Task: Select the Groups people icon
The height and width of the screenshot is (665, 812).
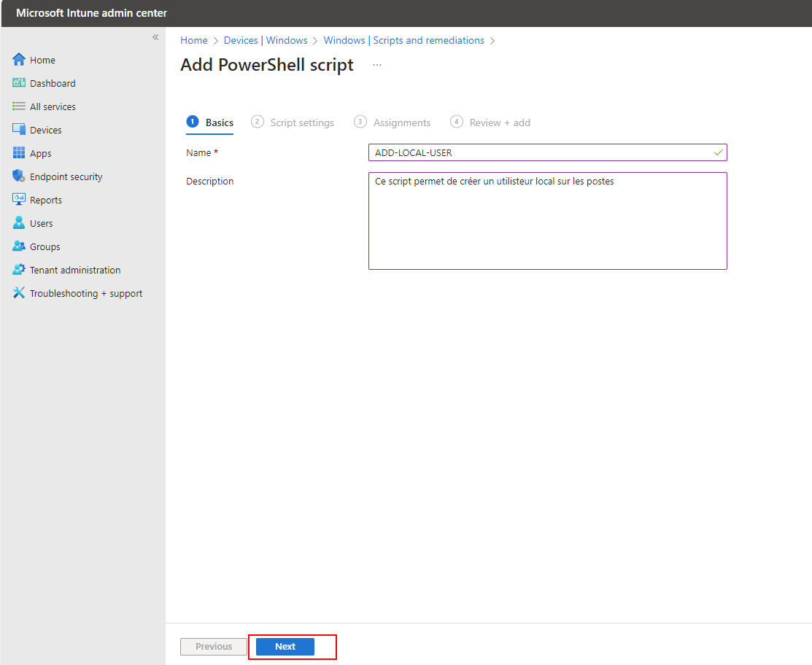Action: click(x=19, y=246)
